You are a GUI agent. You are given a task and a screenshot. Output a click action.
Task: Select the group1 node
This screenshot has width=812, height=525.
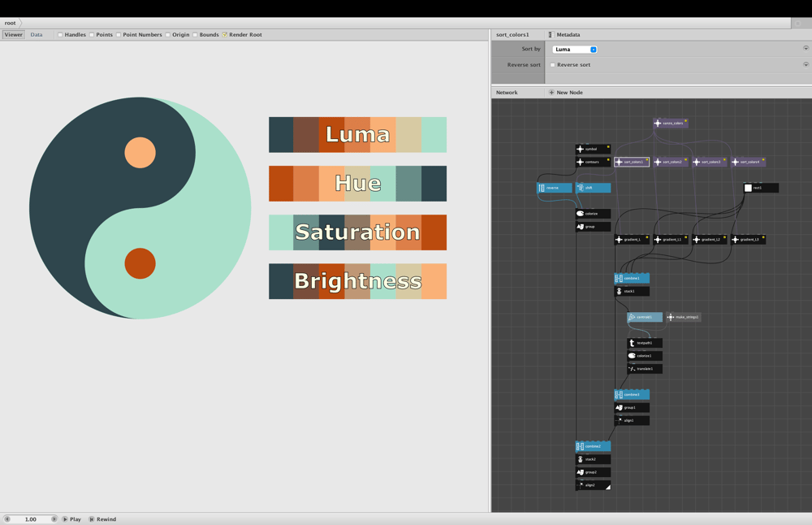[x=632, y=408]
